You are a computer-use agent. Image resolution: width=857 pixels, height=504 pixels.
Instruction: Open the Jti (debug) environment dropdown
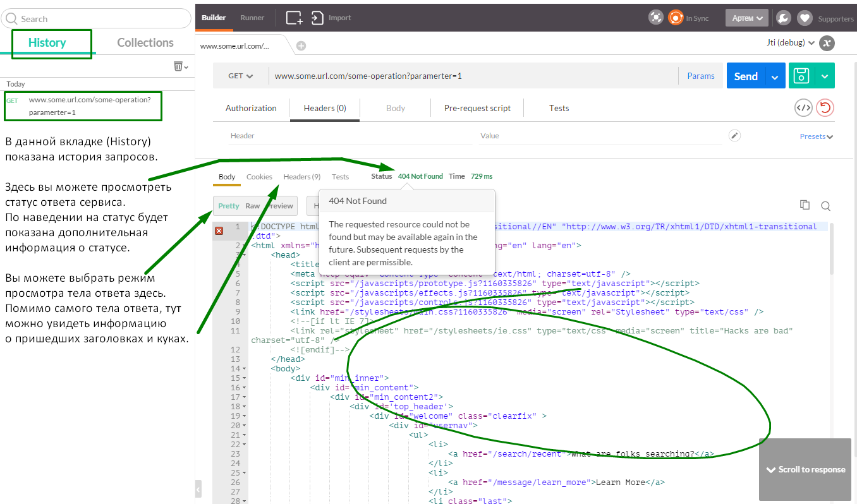point(790,43)
